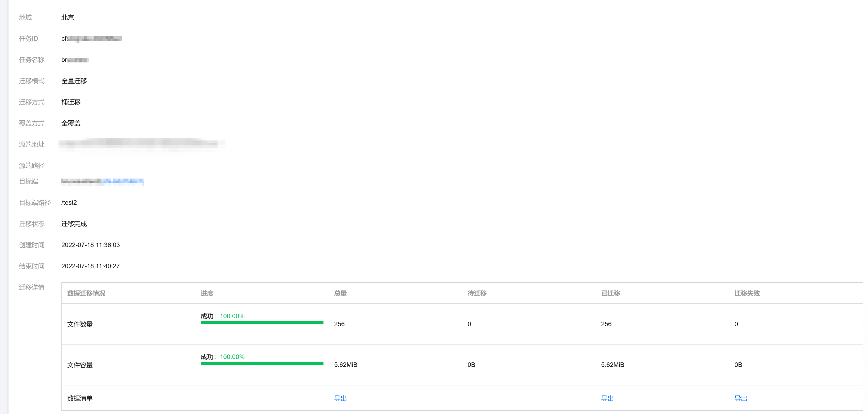Click 导出 link in 已迁移 column

[x=607, y=398]
